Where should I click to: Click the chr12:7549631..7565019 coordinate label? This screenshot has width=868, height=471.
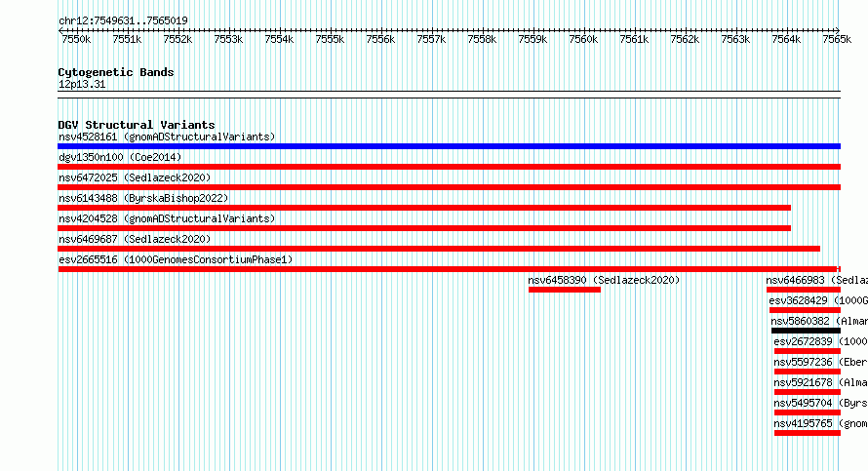pyautogui.click(x=123, y=20)
